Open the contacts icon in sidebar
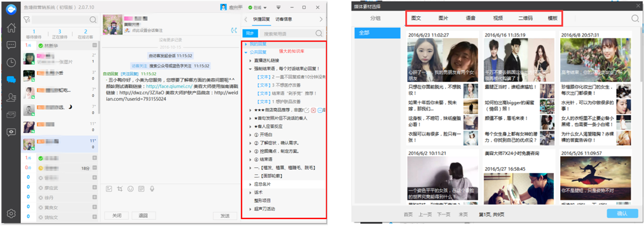This screenshot has width=644, height=226. (x=11, y=97)
